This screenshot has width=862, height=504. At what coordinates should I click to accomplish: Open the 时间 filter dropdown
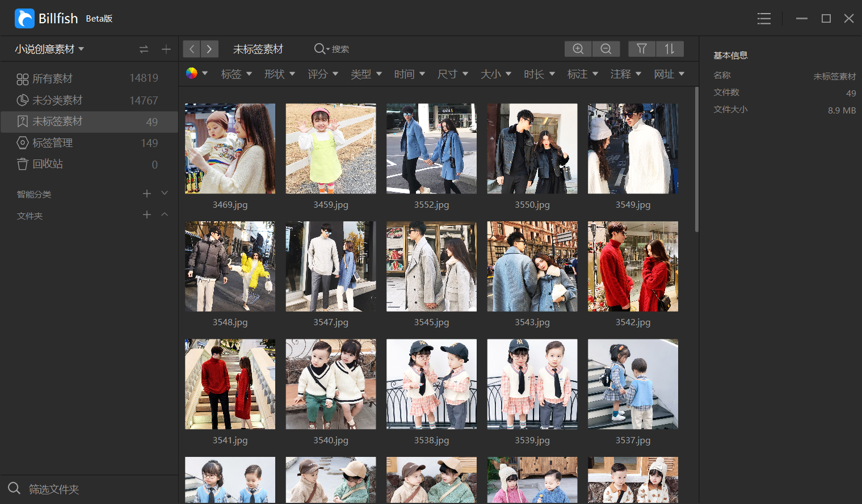coord(410,74)
